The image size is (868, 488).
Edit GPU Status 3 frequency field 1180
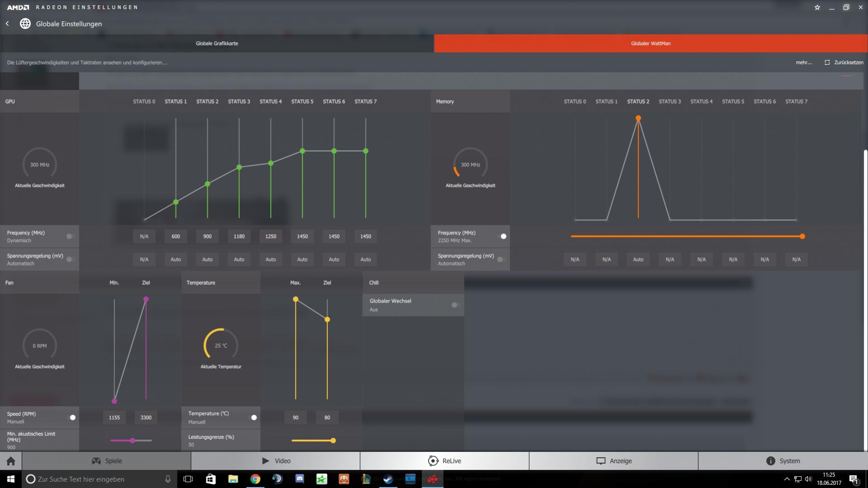coord(239,236)
